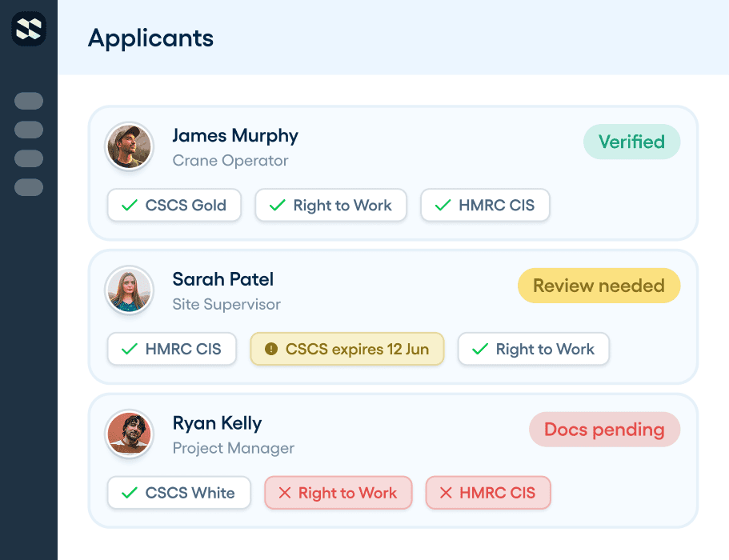Viewport: 729px width, 560px height.
Task: Select Ryan Kelly's CSCS White chip
Action: (178, 493)
